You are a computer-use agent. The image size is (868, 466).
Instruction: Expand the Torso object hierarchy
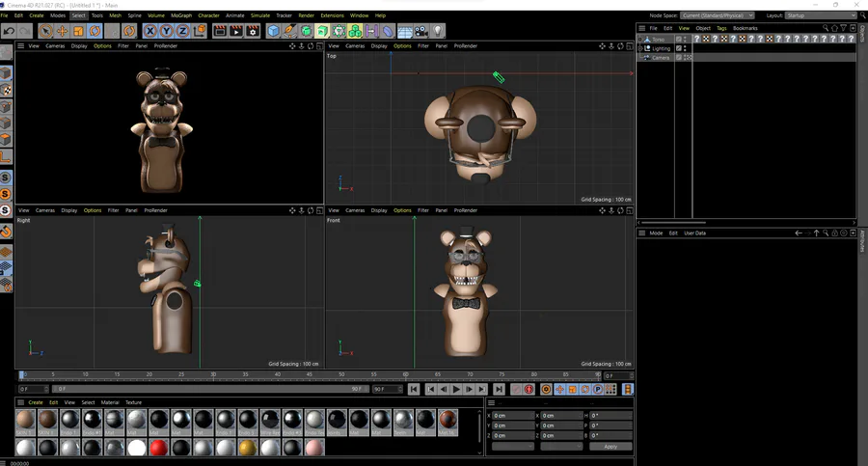[x=640, y=39]
